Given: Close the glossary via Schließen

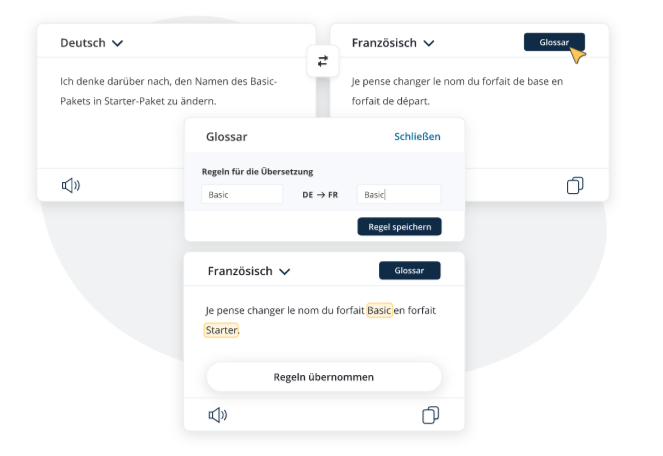Looking at the screenshot, I should coord(417,137).
